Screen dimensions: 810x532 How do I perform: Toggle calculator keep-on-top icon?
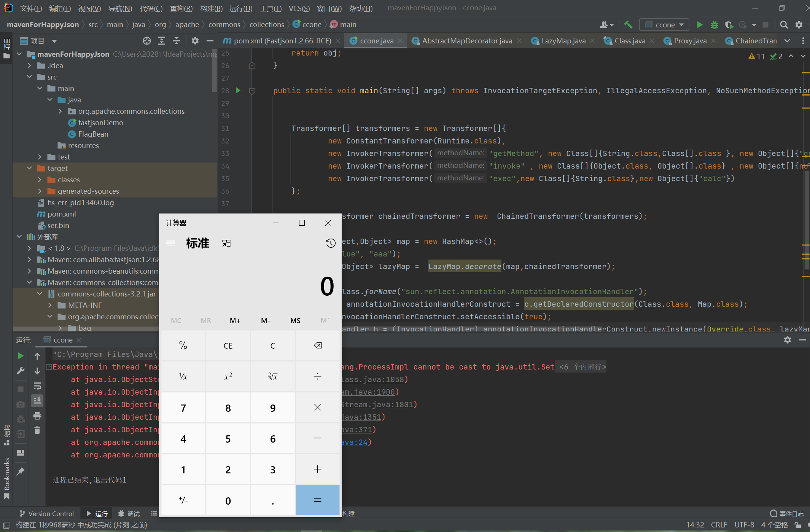click(x=226, y=243)
